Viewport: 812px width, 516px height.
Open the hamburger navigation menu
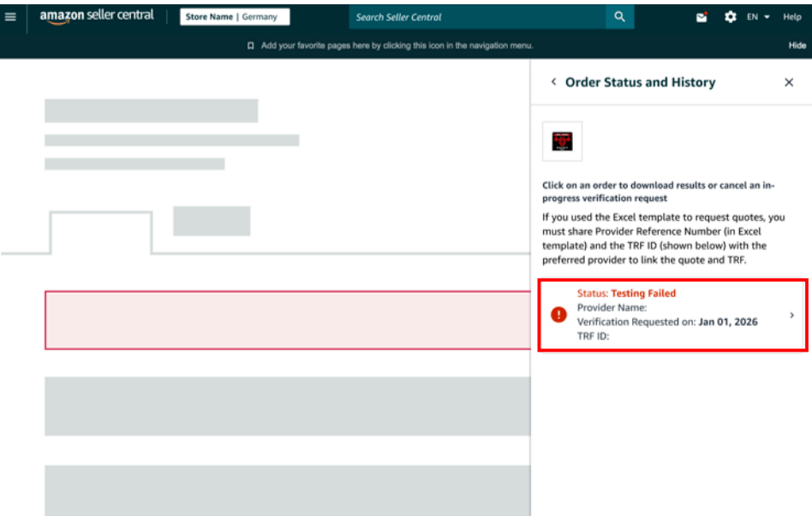(x=10, y=16)
